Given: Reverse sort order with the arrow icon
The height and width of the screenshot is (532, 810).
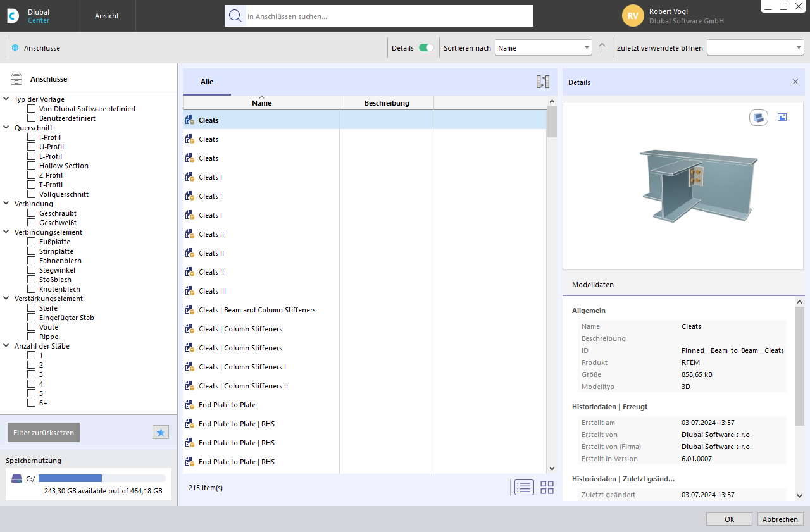Looking at the screenshot, I should pos(602,48).
